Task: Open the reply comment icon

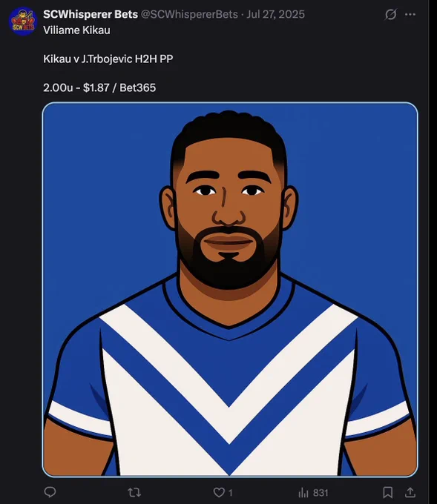Action: 50,492
